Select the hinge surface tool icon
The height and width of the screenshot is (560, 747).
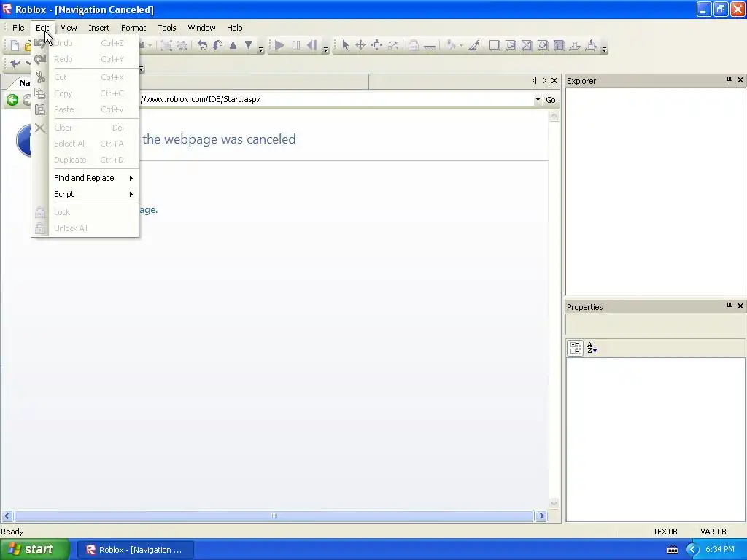coord(575,46)
